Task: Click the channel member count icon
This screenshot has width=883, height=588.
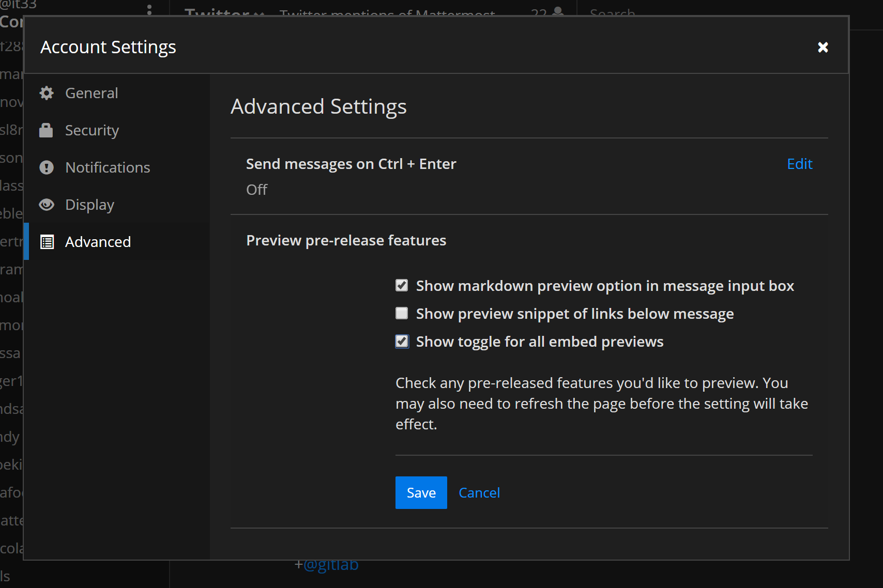Action: tap(558, 11)
